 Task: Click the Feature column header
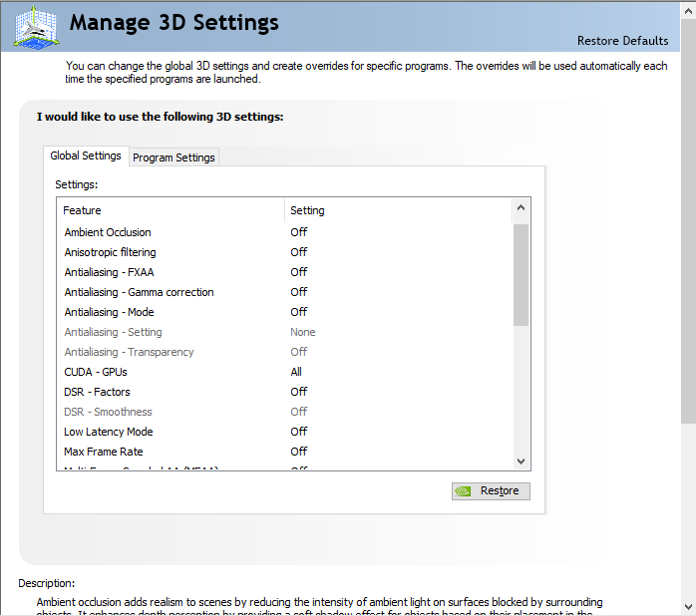[171, 210]
